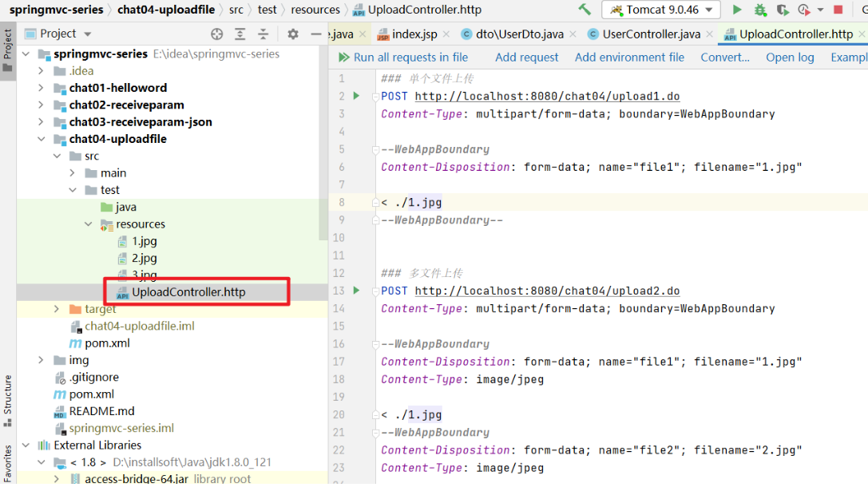Screen dimensions: 868x491
Task: Open Project panel gear settings
Action: [293, 34]
